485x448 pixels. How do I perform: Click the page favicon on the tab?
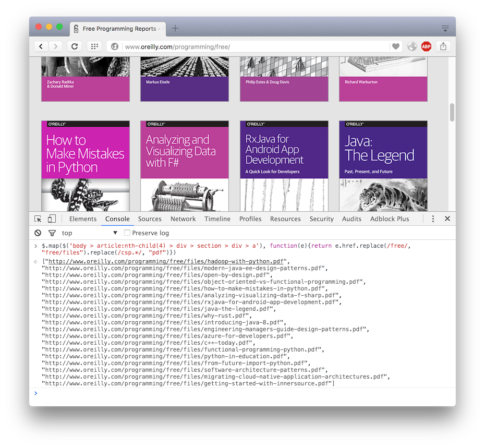coord(76,29)
